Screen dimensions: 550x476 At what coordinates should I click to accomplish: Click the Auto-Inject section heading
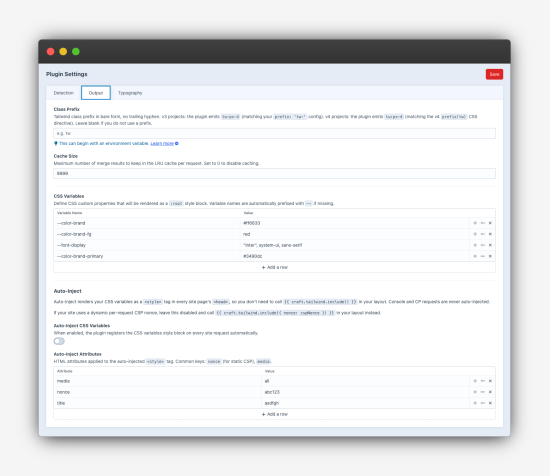pos(67,291)
